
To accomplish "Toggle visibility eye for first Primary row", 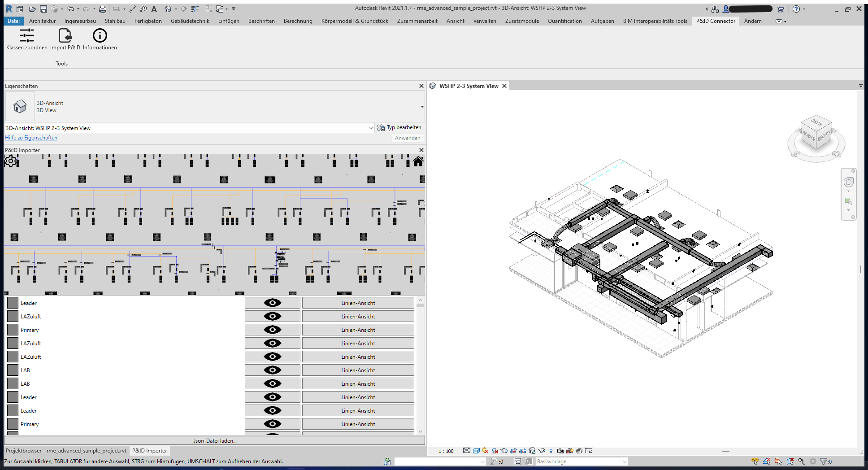I will (x=272, y=330).
